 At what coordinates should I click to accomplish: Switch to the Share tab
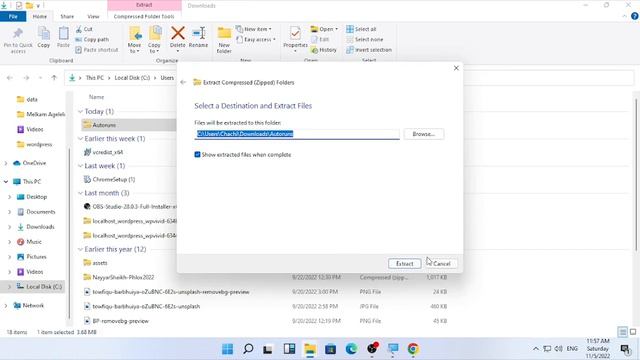point(67,16)
